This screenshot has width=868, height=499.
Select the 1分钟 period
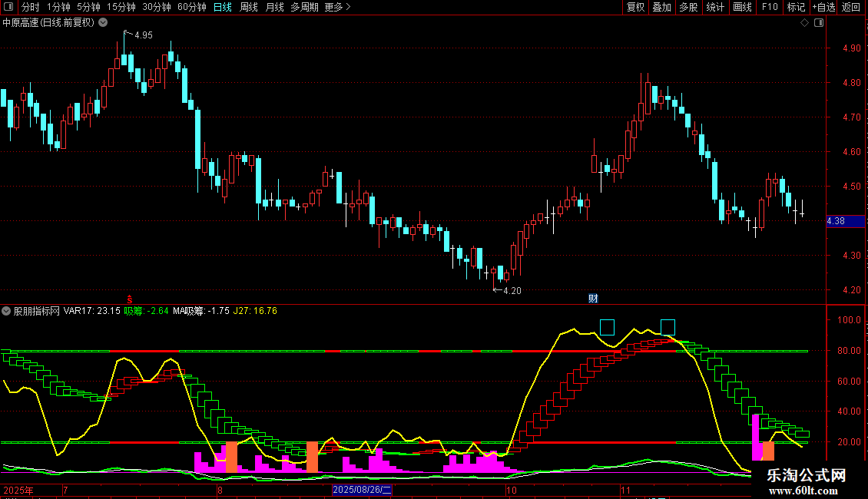[58, 7]
